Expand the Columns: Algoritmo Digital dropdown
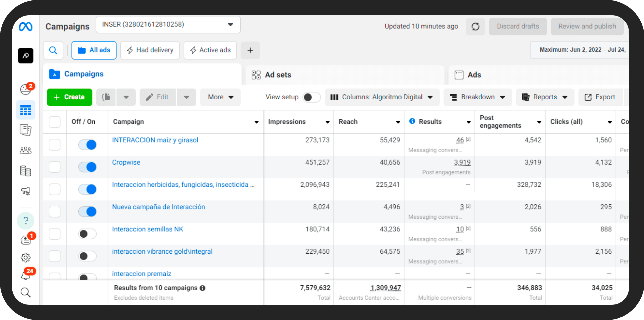 [382, 97]
